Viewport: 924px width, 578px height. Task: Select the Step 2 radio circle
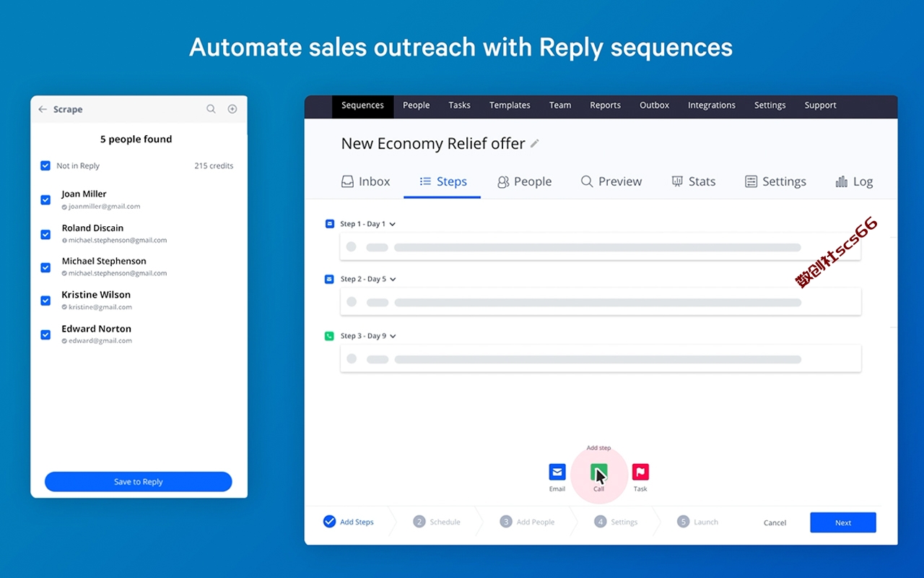352,302
